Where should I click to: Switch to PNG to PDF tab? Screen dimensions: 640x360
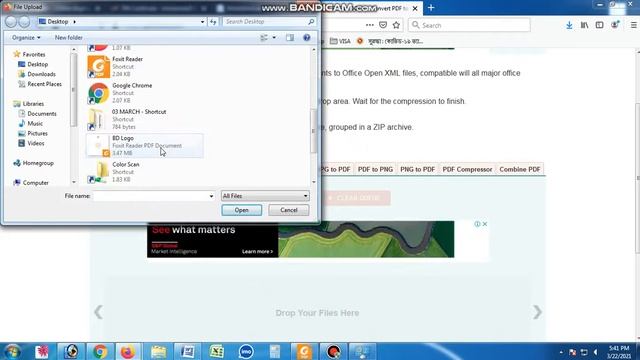tap(417, 169)
